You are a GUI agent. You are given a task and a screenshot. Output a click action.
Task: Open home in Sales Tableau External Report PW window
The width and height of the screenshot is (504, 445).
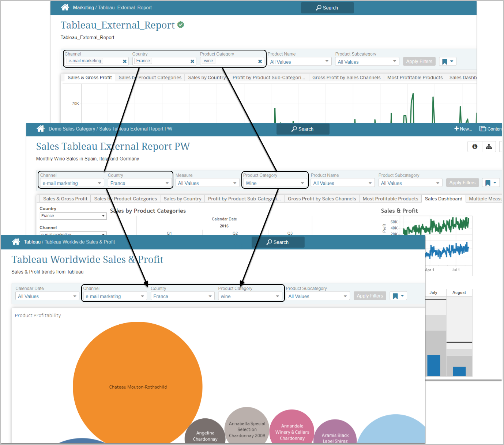tap(41, 129)
